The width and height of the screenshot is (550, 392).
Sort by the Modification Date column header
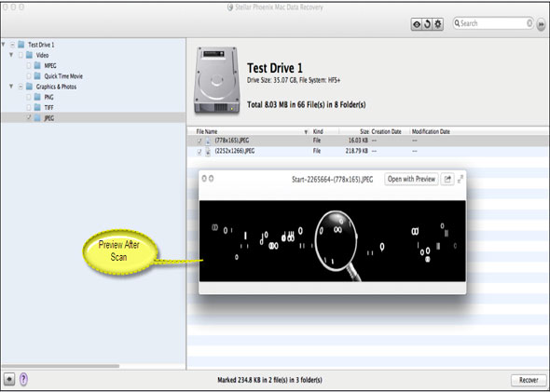coord(431,131)
